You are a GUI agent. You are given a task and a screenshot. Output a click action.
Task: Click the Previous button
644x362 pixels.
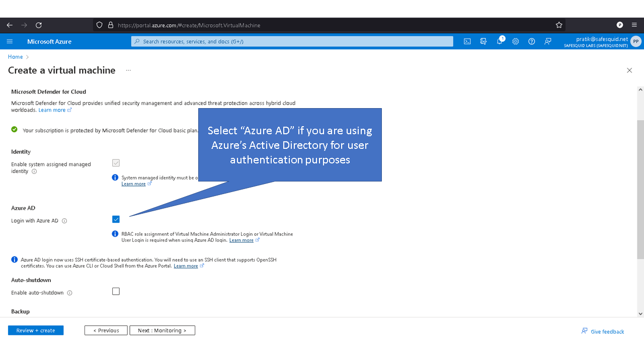[106, 330]
